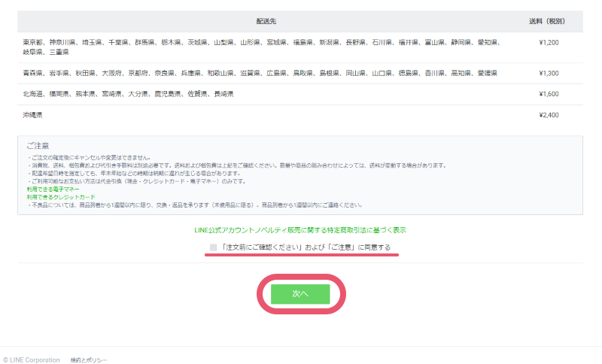Select the ¥1,600 shipping fee cell
The image size is (602, 364).
tap(549, 94)
